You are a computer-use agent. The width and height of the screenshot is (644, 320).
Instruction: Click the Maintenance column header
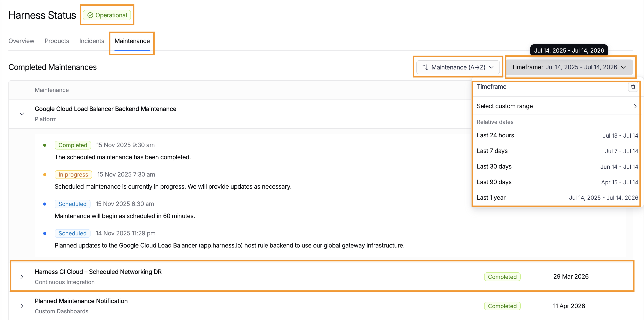click(52, 90)
